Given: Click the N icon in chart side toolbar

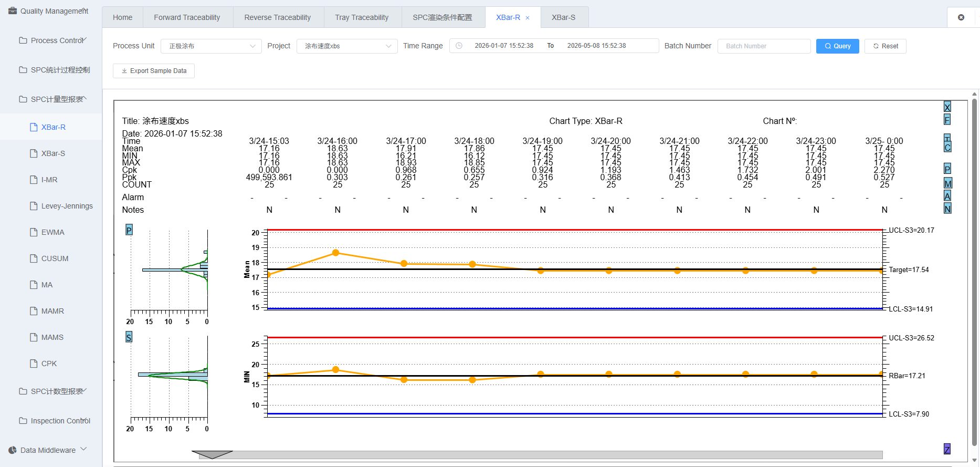Looking at the screenshot, I should [947, 209].
